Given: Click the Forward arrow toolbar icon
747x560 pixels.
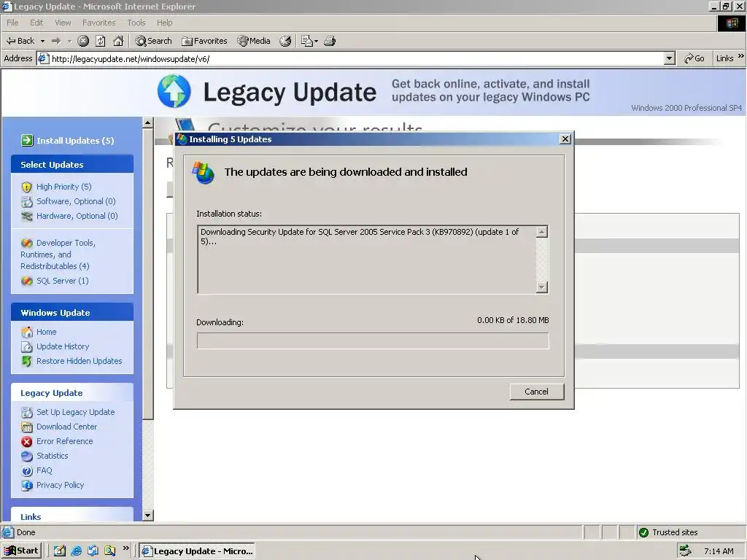Looking at the screenshot, I should click(56, 41).
